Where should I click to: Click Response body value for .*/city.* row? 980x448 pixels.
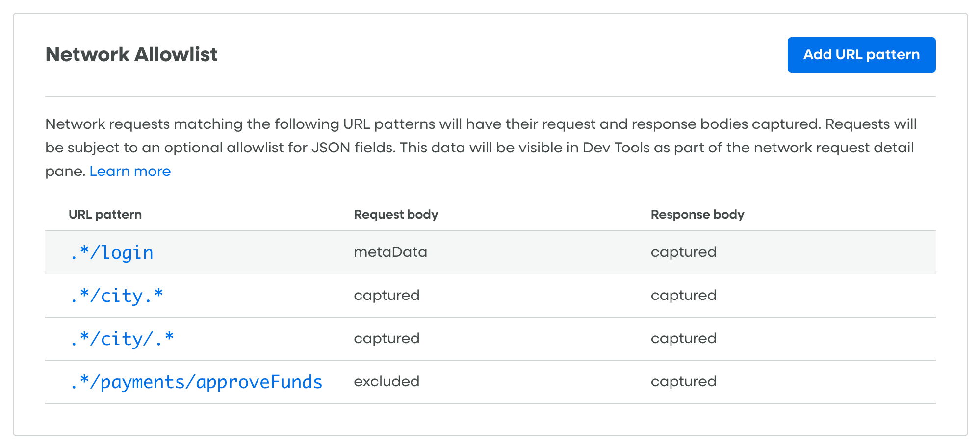point(683,295)
